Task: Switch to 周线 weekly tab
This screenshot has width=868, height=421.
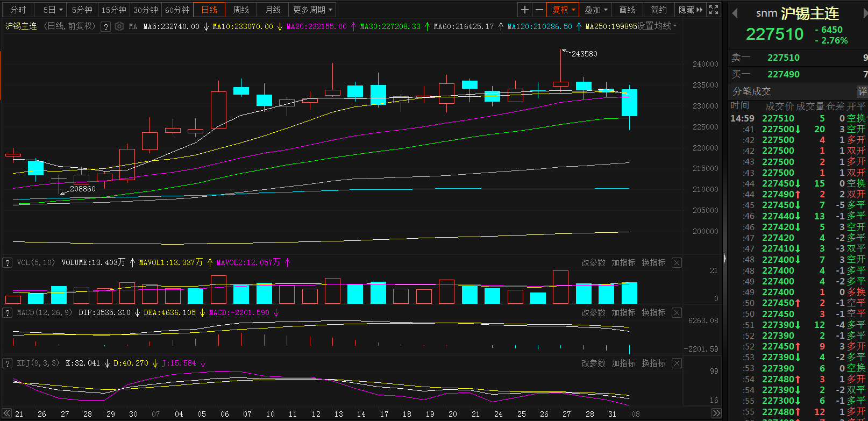Action: pyautogui.click(x=241, y=10)
